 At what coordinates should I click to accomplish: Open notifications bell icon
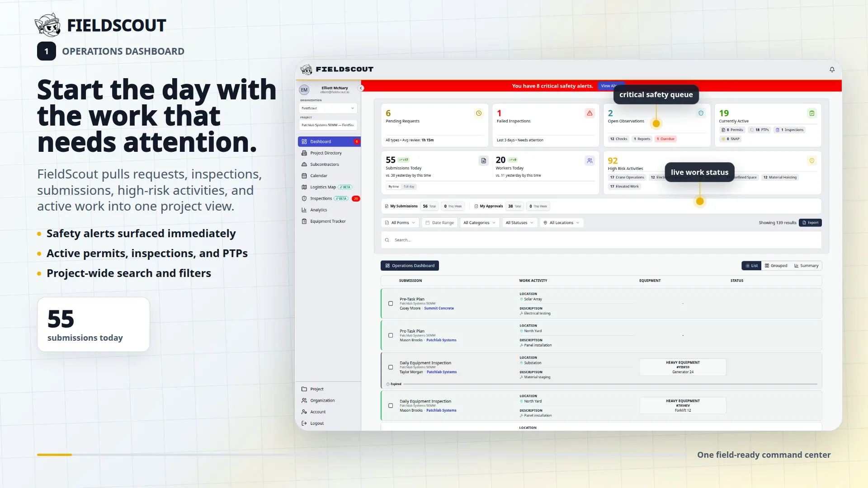pos(832,69)
